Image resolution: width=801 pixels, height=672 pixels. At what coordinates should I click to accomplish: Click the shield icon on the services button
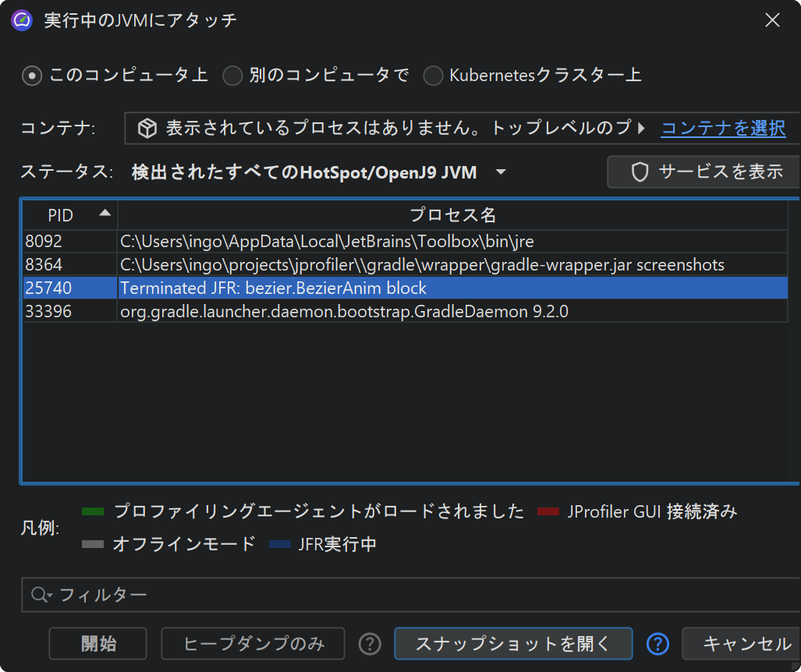point(640,172)
